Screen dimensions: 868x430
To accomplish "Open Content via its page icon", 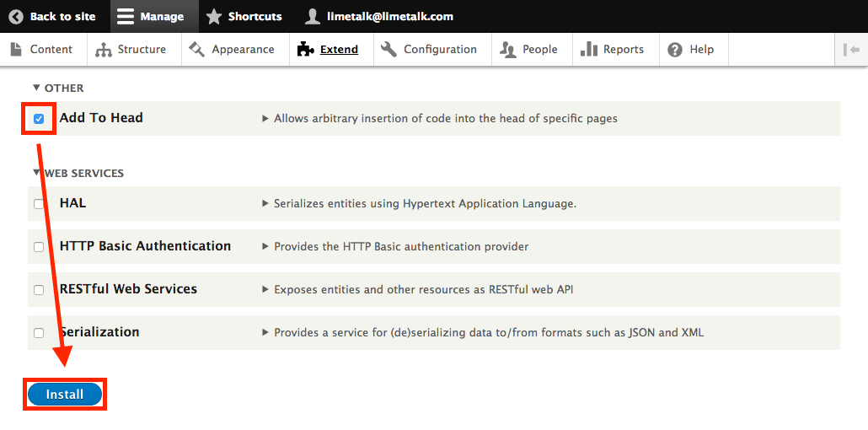I will tap(16, 49).
